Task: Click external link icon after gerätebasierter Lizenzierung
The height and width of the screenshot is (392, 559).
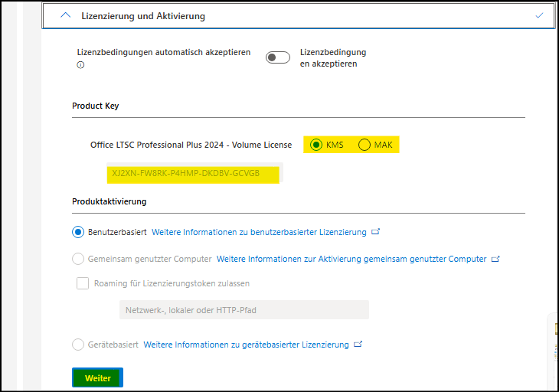Action: tap(358, 345)
